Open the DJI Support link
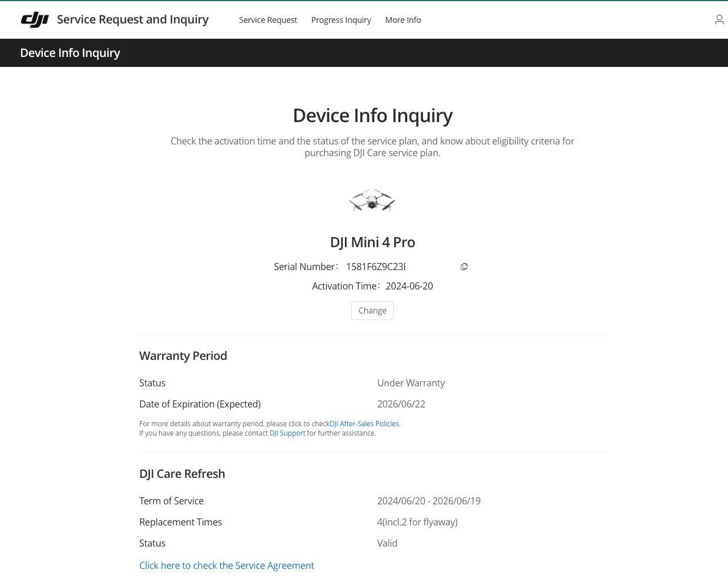The height and width of the screenshot is (583, 728). coord(287,433)
